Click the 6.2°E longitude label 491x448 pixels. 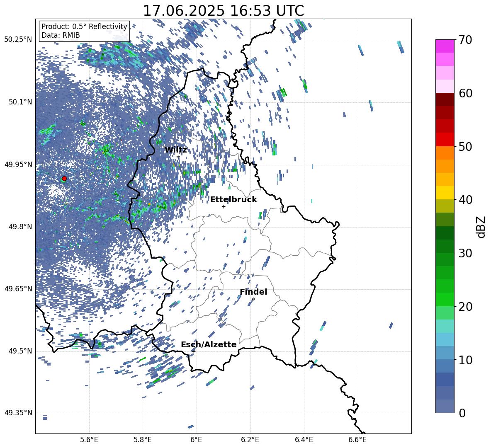pos(250,440)
